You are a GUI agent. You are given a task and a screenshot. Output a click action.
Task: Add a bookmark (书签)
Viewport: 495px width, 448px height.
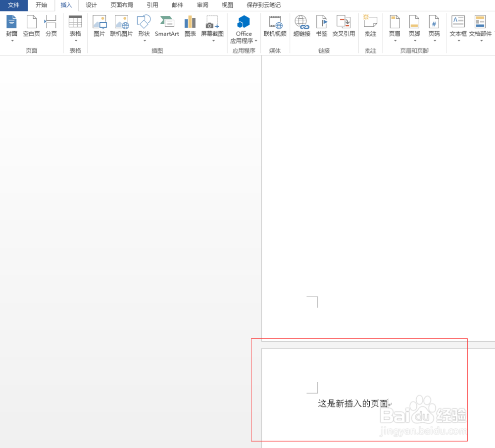(322, 26)
